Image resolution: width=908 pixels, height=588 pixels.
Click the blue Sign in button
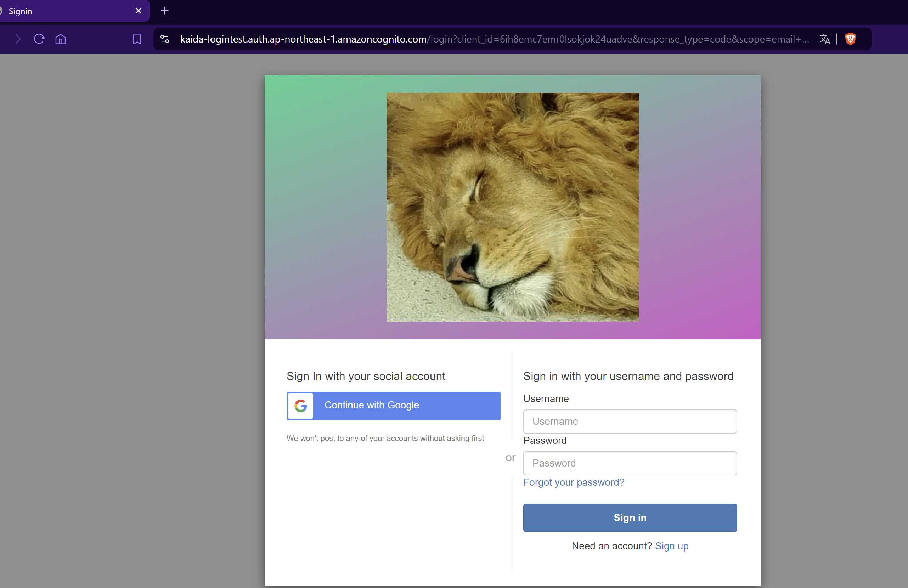point(630,518)
